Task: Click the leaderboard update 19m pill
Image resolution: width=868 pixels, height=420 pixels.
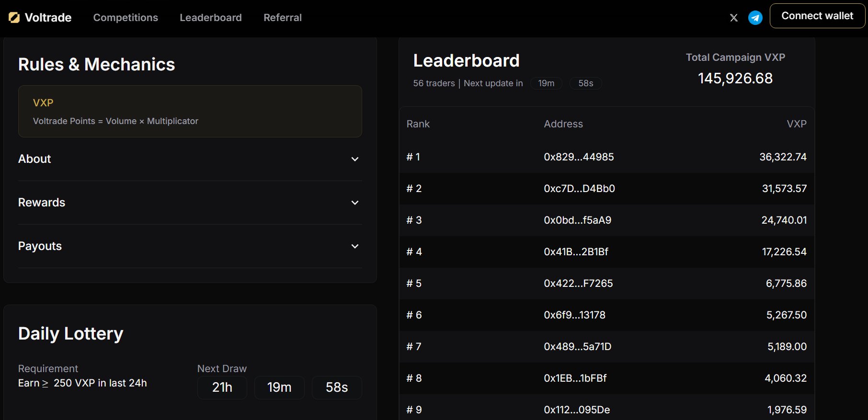Action: coord(546,83)
